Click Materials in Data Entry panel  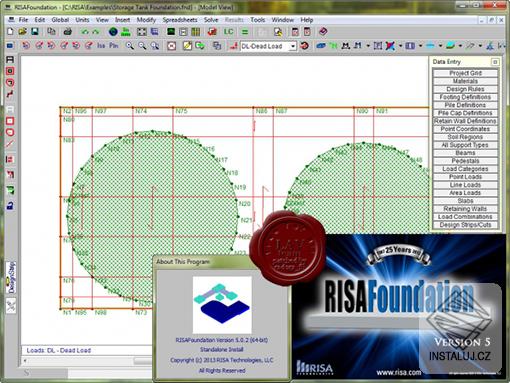point(465,81)
